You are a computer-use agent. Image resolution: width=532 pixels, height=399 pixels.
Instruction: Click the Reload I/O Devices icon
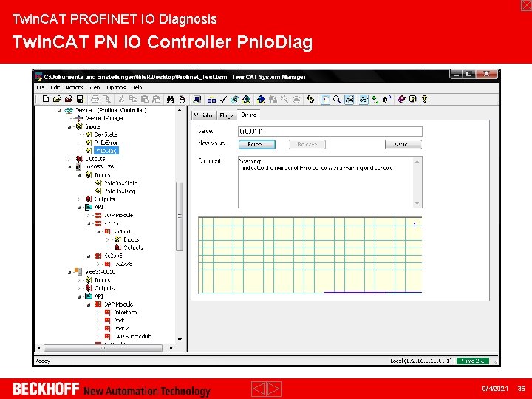click(273, 100)
